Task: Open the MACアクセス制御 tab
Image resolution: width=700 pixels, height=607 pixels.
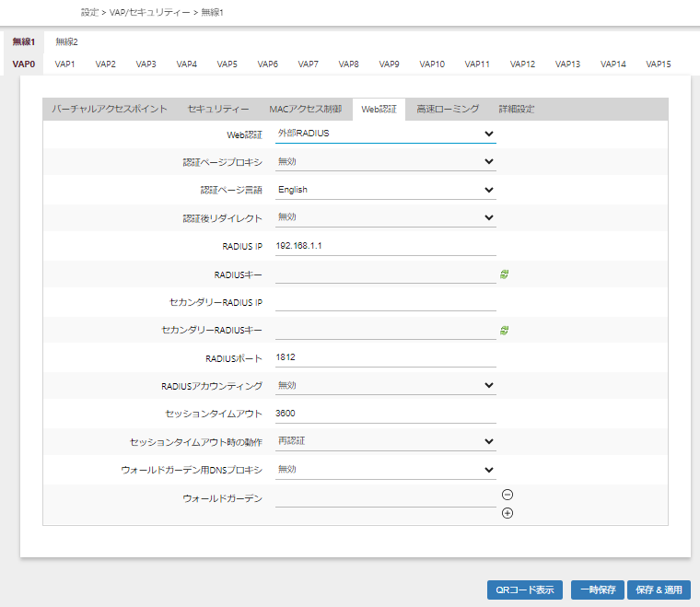Action: pos(306,110)
